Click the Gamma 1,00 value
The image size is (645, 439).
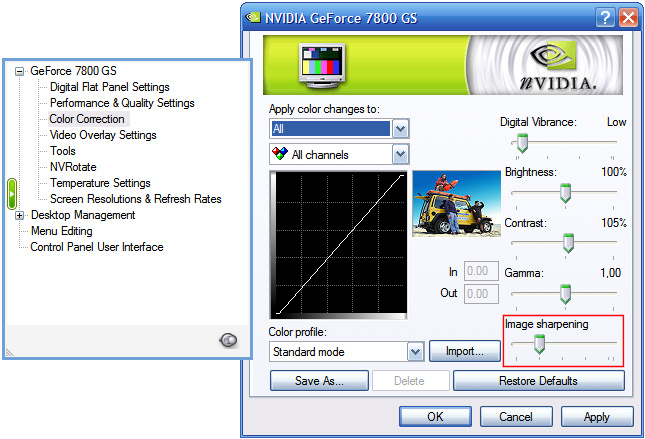coord(610,273)
